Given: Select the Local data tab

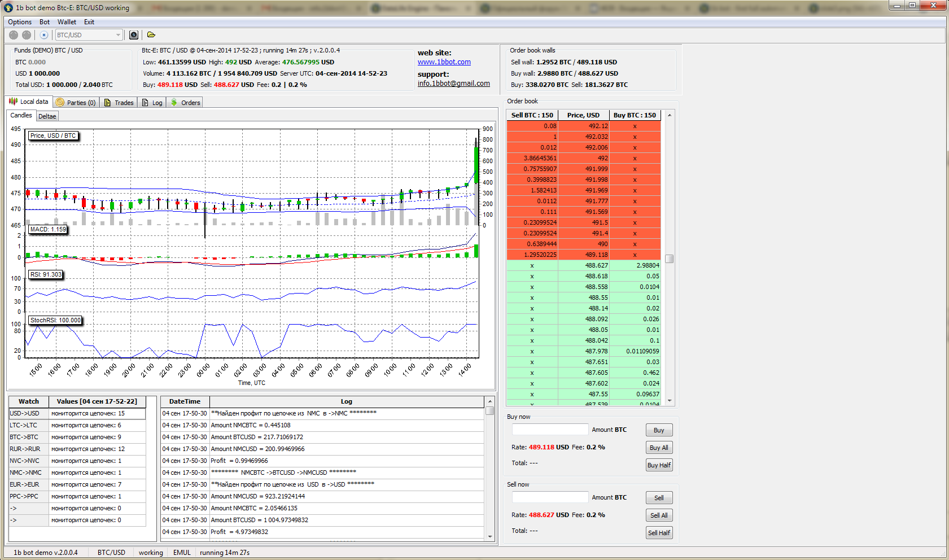Looking at the screenshot, I should (x=29, y=102).
